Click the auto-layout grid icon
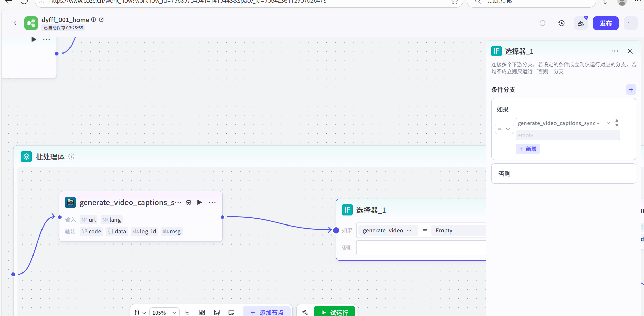 pyautogui.click(x=202, y=312)
